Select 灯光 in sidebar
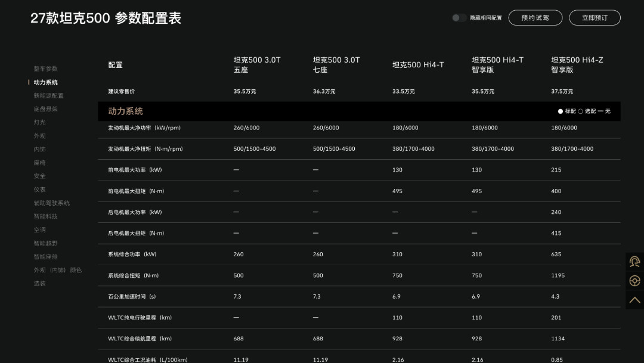The width and height of the screenshot is (644, 363). (x=39, y=122)
